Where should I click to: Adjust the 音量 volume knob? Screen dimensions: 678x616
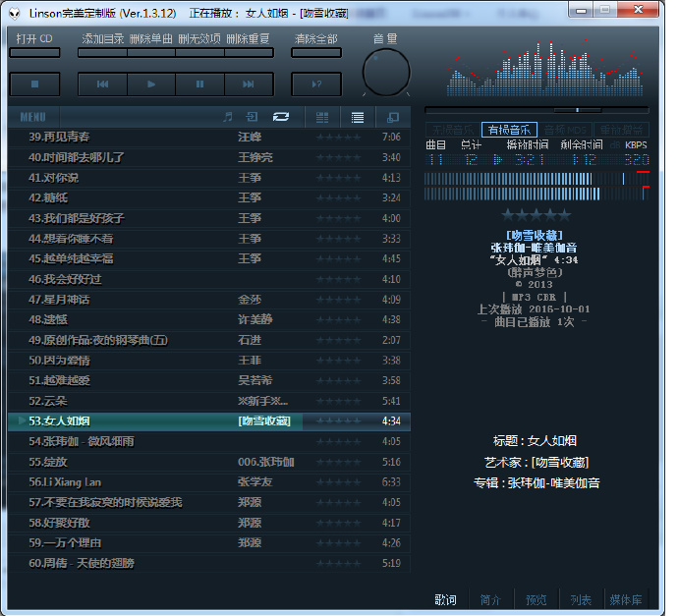click(386, 72)
